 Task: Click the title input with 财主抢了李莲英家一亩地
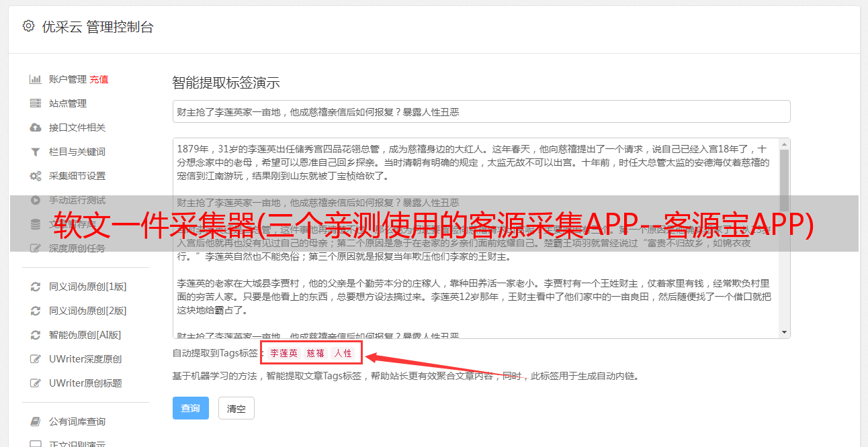point(481,111)
